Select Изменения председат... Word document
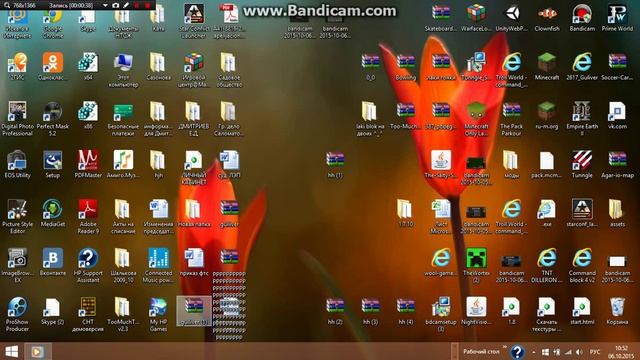 (158, 217)
